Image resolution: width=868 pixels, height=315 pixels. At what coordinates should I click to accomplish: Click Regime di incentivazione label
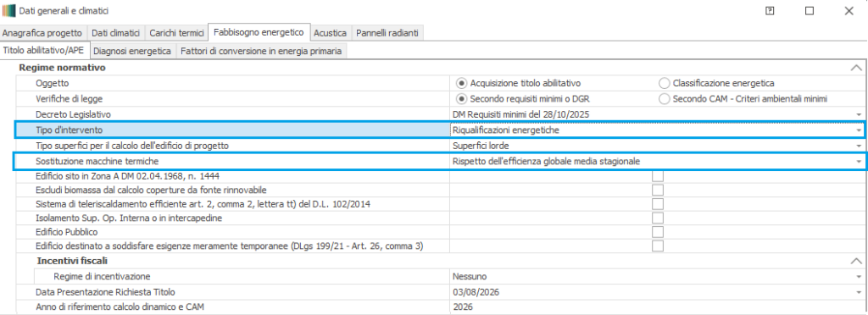[x=102, y=276]
